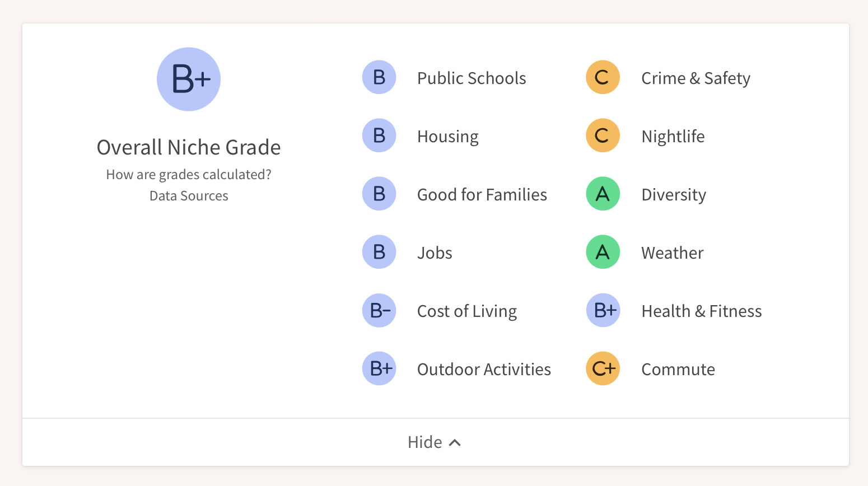868x486 pixels.
Task: Select the Public Schools grade badge
Action: [x=379, y=77]
